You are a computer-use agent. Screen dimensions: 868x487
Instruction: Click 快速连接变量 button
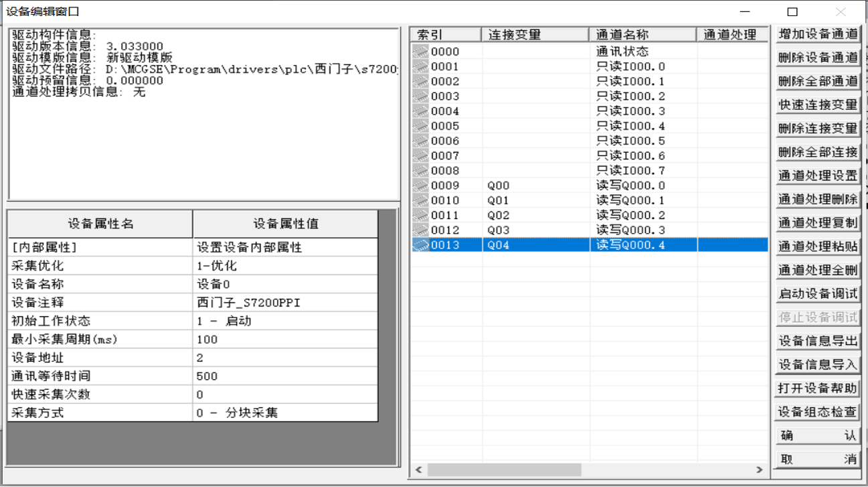[818, 105]
